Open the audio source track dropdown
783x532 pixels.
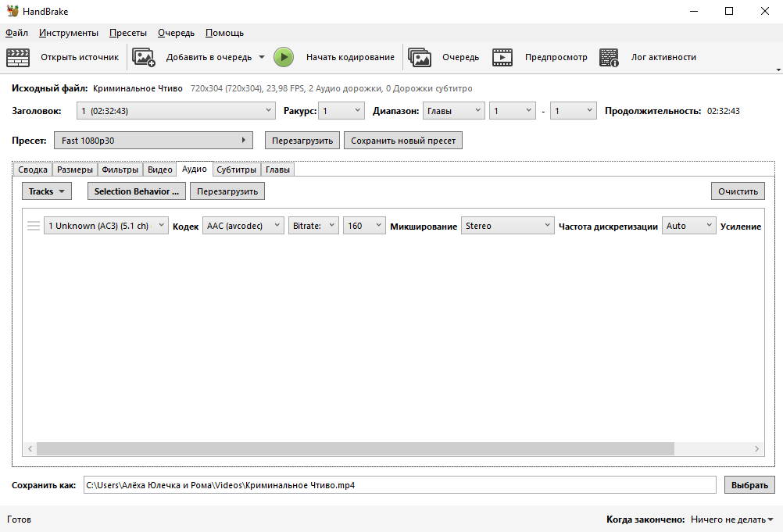tap(105, 226)
